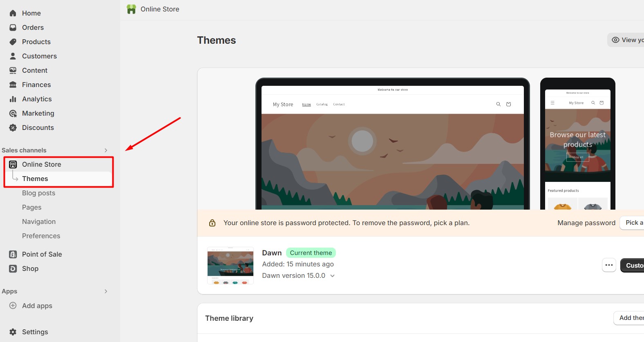644x342 pixels.
Task: Click Manage password link
Action: click(x=586, y=223)
